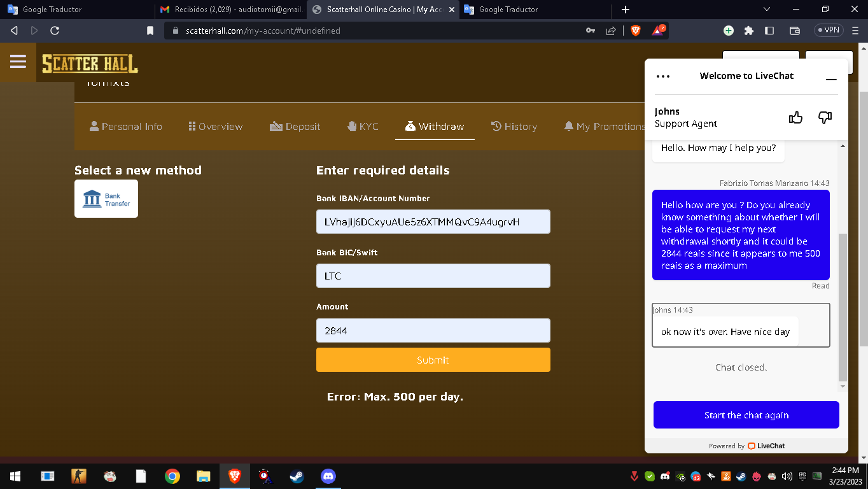Click the Amount input field
Image resolution: width=868 pixels, height=489 pixels.
pos(433,331)
